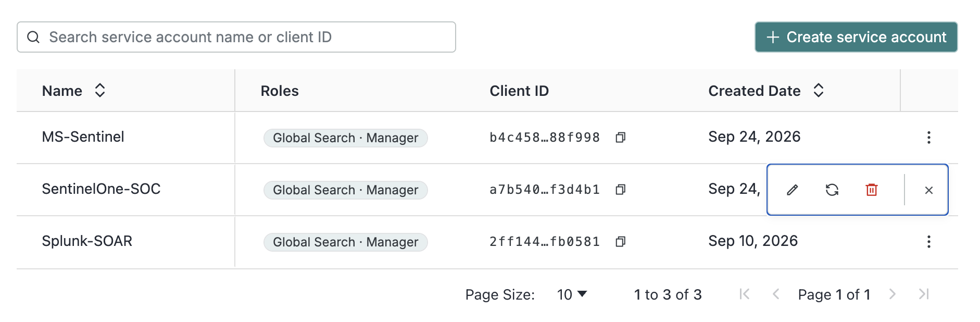
Task: Jump to the last page arrow
Action: coord(924,294)
